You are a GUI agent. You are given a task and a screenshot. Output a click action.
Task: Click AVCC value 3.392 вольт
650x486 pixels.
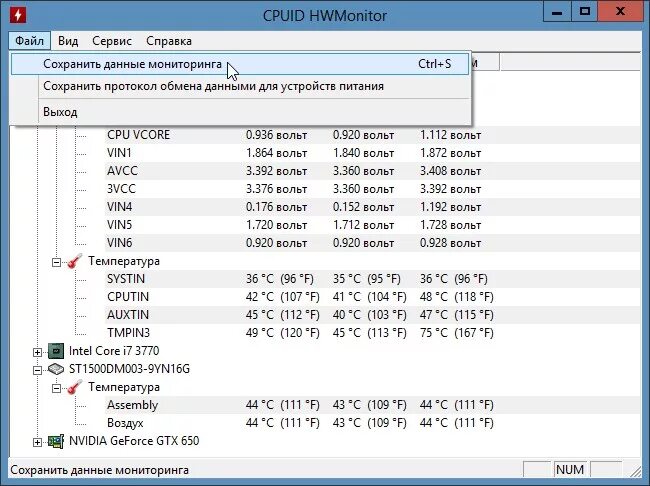pos(276,171)
